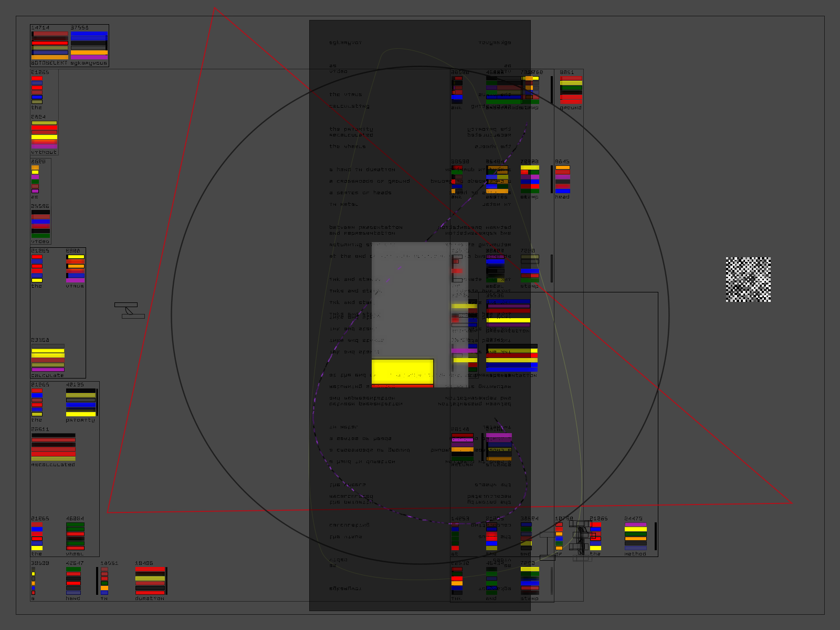This screenshot has width=840, height=630.
Task: Select the 'priority' color bar stack
Action: [81, 403]
